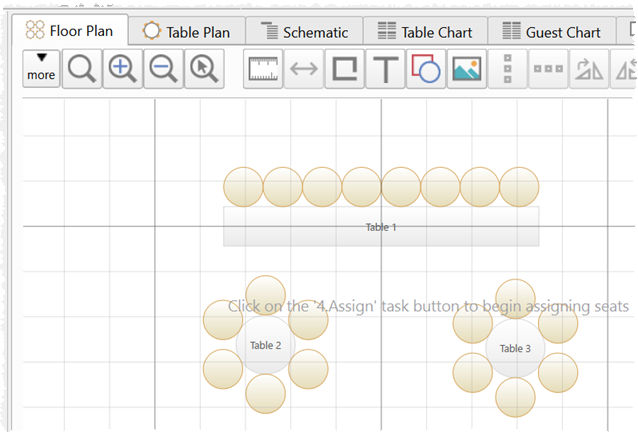
Task: Open the Schematic tab
Action: click(304, 32)
